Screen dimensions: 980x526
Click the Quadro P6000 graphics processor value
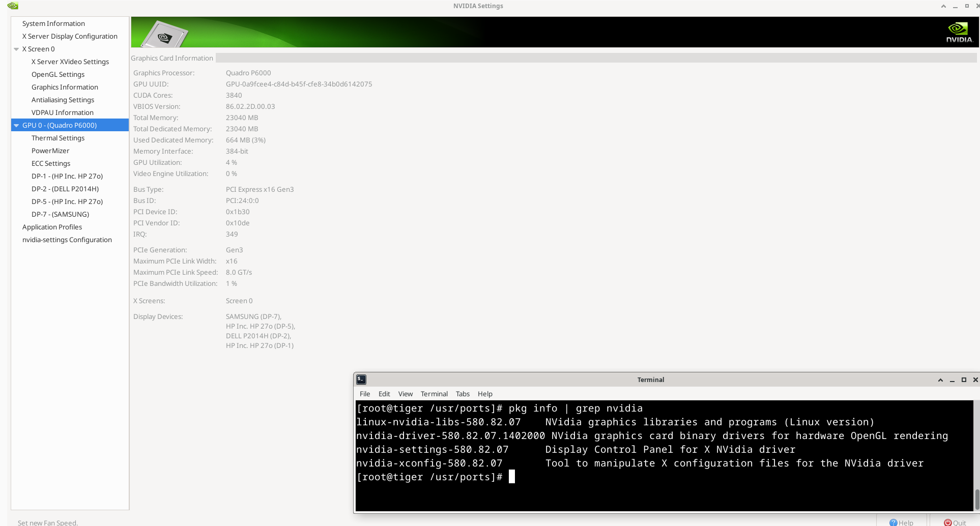coord(248,73)
